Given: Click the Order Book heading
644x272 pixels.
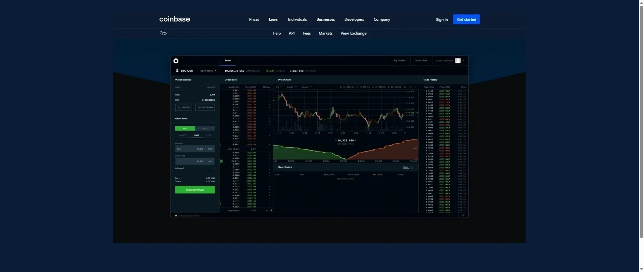Looking at the screenshot, I should (231, 80).
